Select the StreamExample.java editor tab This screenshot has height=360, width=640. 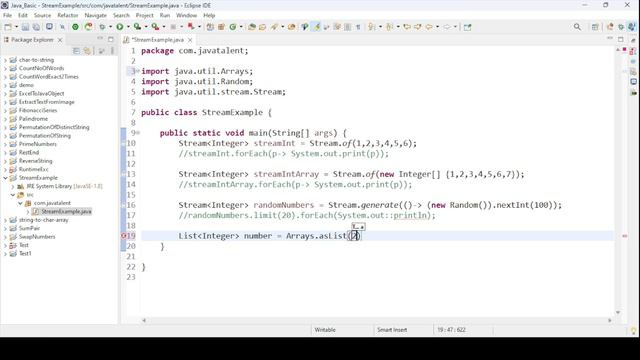pyautogui.click(x=158, y=40)
